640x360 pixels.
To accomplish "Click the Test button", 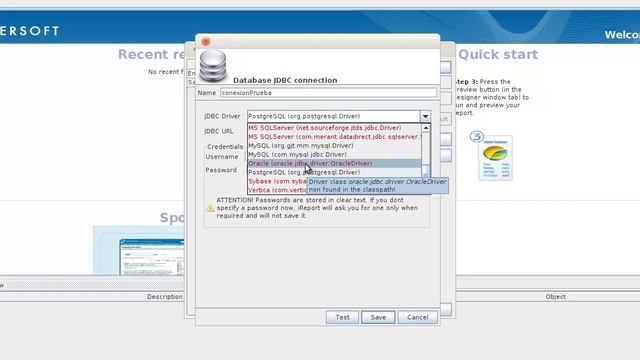I will click(342, 317).
